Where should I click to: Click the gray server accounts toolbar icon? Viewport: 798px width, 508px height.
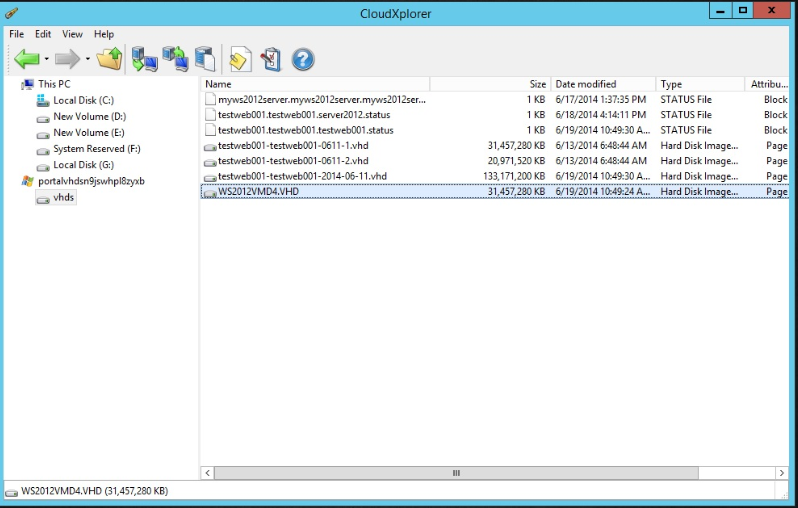(204, 59)
